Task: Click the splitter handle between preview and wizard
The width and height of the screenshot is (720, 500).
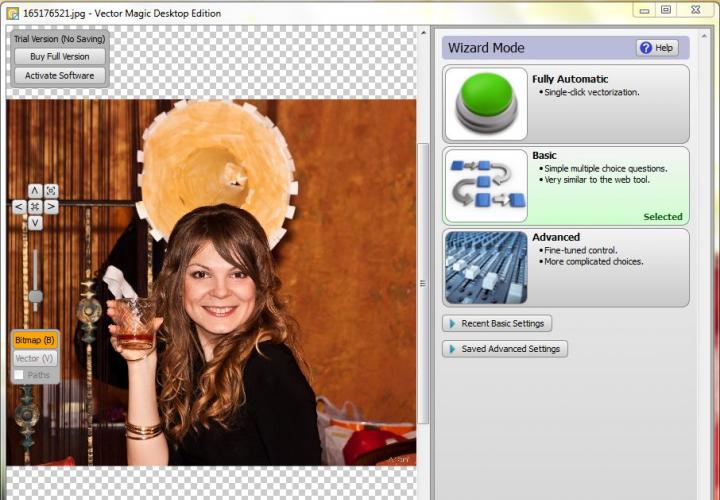Action: tap(430, 282)
